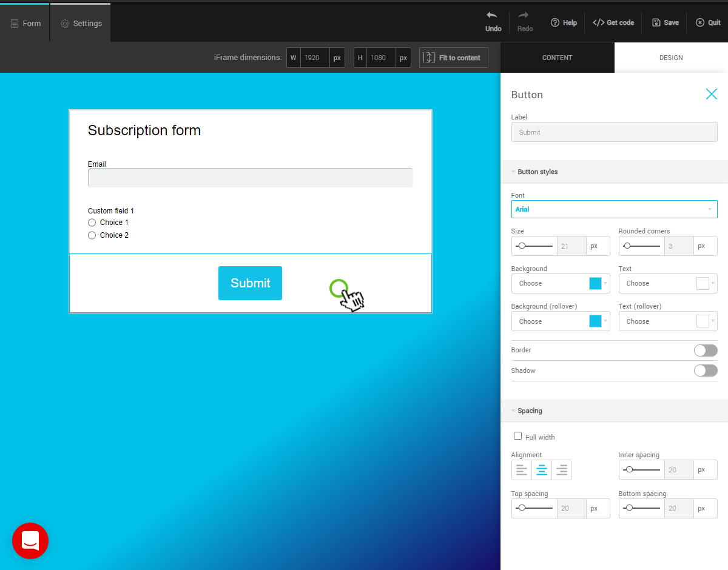Enable the Border toggle

coord(705,350)
